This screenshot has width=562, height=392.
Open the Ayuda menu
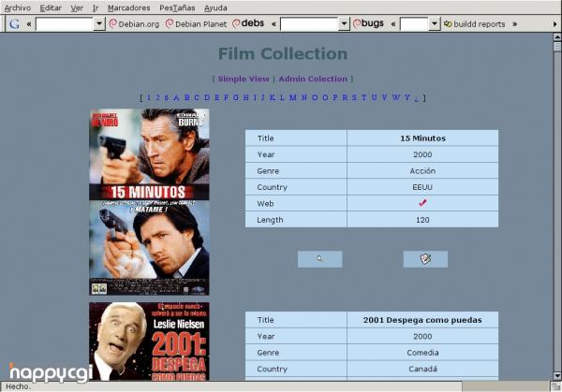(215, 7)
